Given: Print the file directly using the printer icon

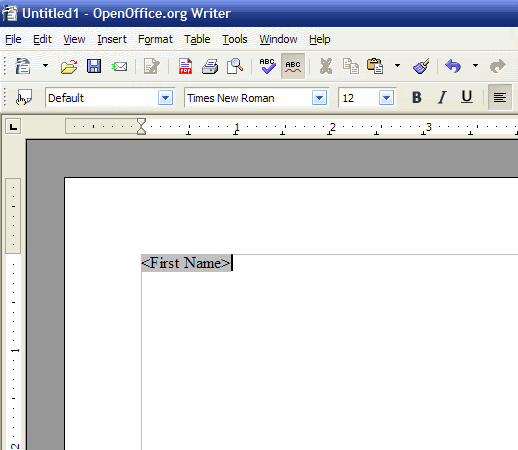Looking at the screenshot, I should [x=210, y=66].
